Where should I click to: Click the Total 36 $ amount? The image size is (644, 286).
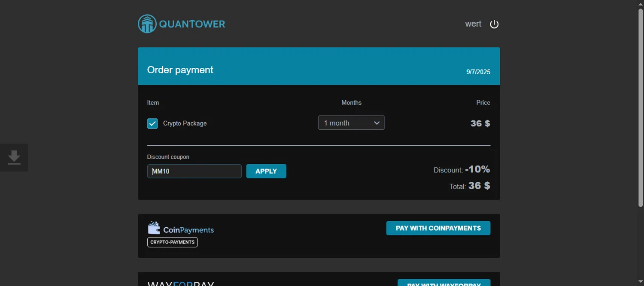(479, 186)
